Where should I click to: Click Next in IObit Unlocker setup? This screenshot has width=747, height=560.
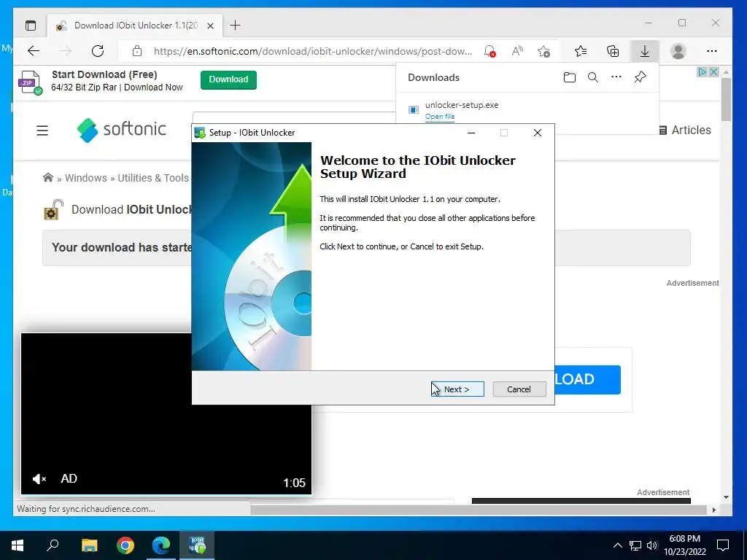pyautogui.click(x=457, y=389)
